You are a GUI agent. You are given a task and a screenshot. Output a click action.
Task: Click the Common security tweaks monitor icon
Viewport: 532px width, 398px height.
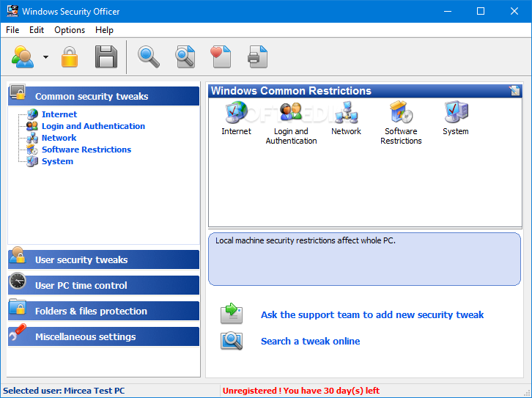click(18, 92)
